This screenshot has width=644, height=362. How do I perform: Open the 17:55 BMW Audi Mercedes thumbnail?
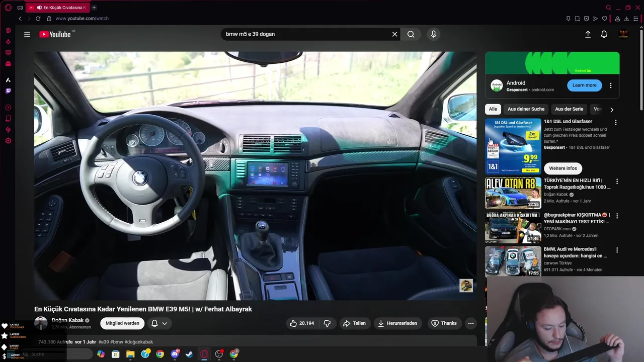513,261
